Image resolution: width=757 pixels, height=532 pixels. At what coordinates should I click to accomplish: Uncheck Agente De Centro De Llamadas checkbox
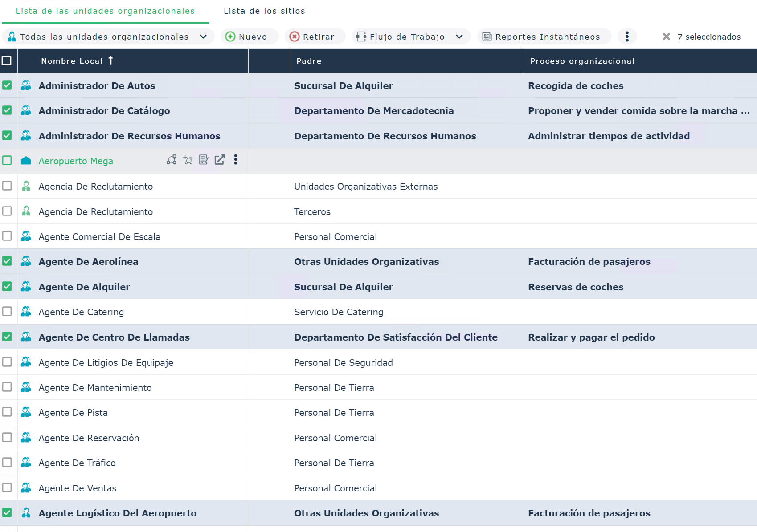click(x=7, y=337)
